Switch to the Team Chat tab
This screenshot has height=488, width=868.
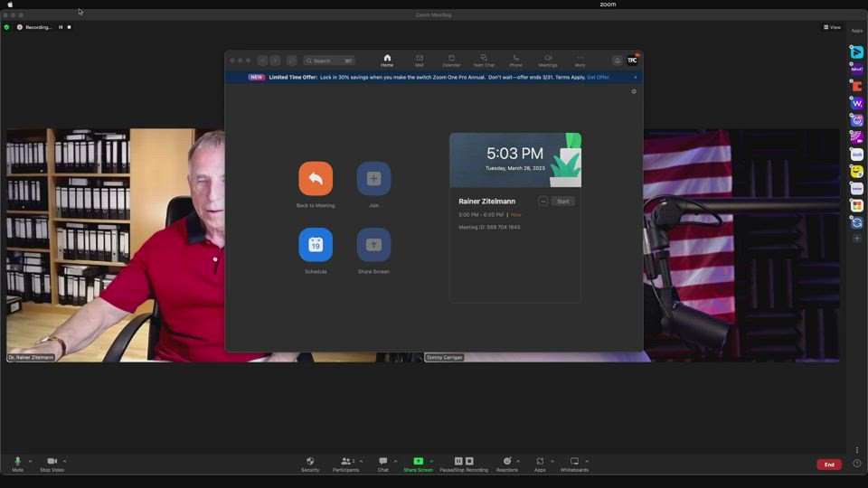(483, 61)
